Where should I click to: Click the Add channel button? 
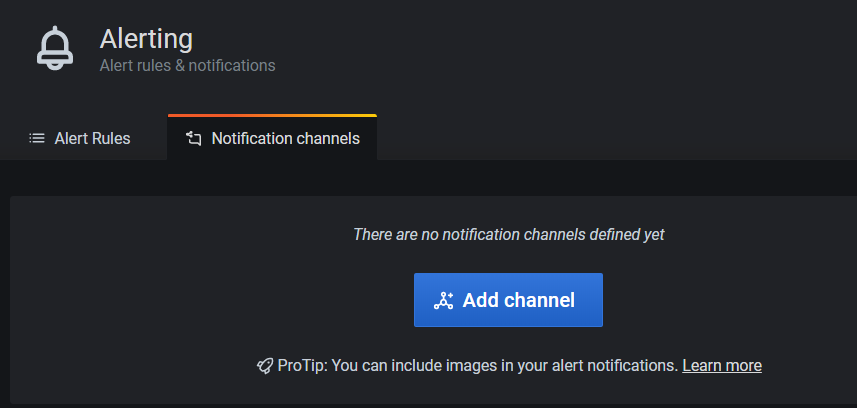tap(508, 300)
